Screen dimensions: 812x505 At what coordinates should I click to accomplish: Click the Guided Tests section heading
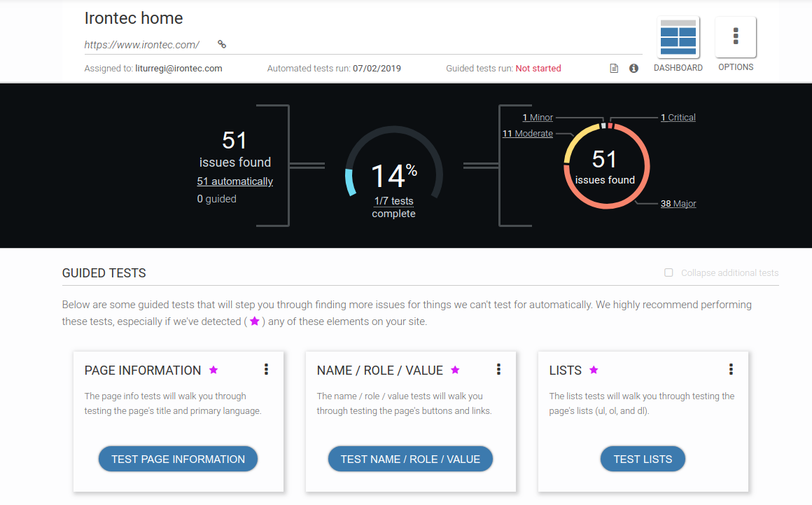(104, 273)
